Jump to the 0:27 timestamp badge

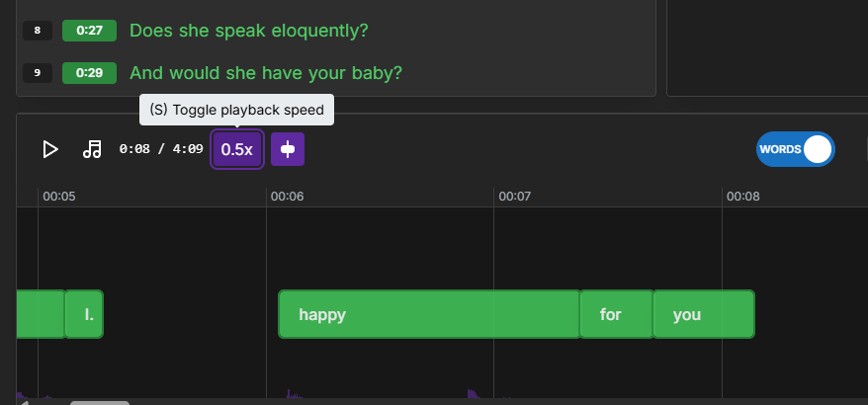[x=89, y=31]
